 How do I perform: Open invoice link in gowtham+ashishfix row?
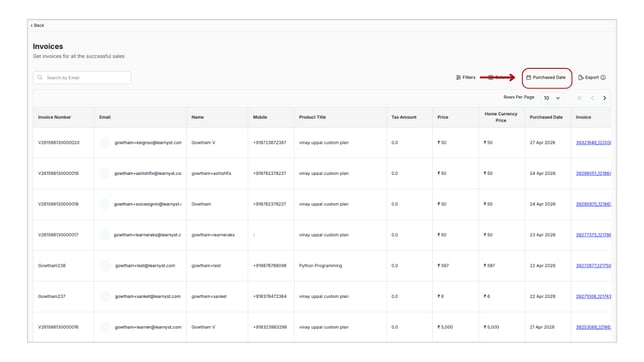click(x=593, y=173)
